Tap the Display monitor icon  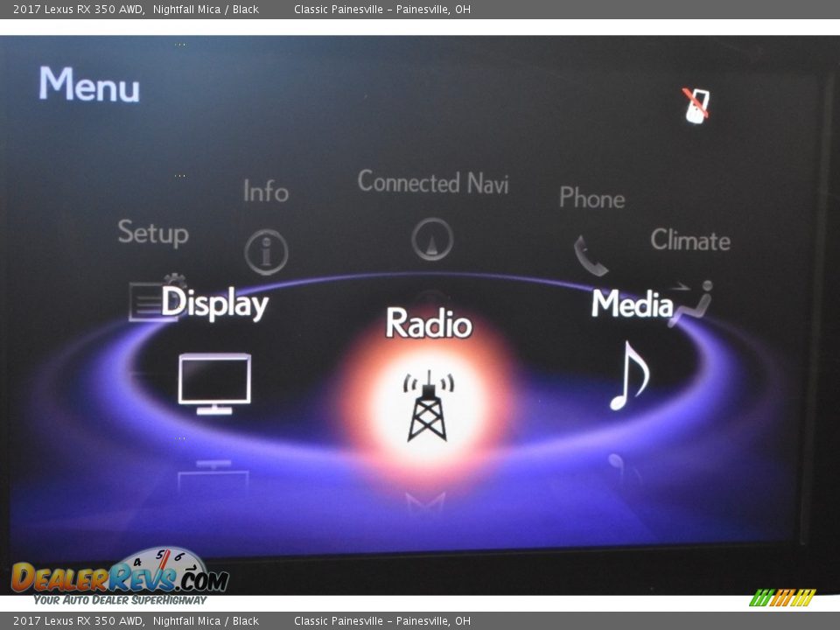pos(214,383)
